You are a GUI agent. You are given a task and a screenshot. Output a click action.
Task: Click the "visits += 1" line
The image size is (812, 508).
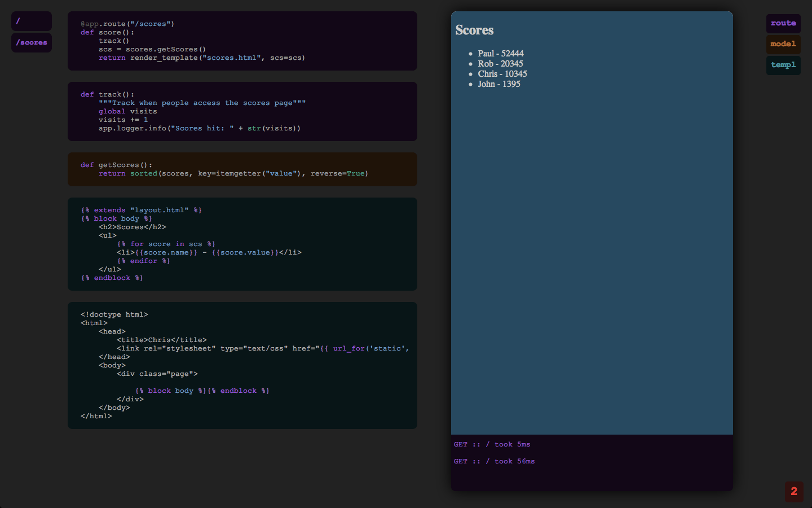[123, 120]
